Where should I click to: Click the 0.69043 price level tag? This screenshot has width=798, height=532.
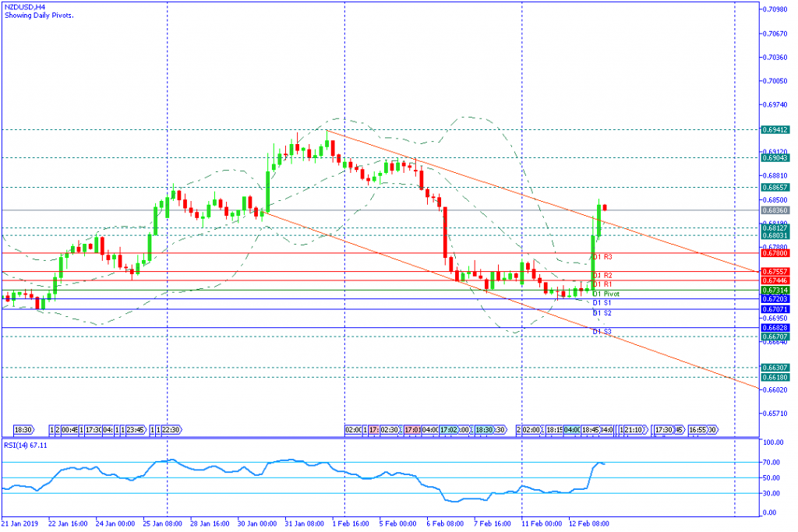click(x=774, y=158)
